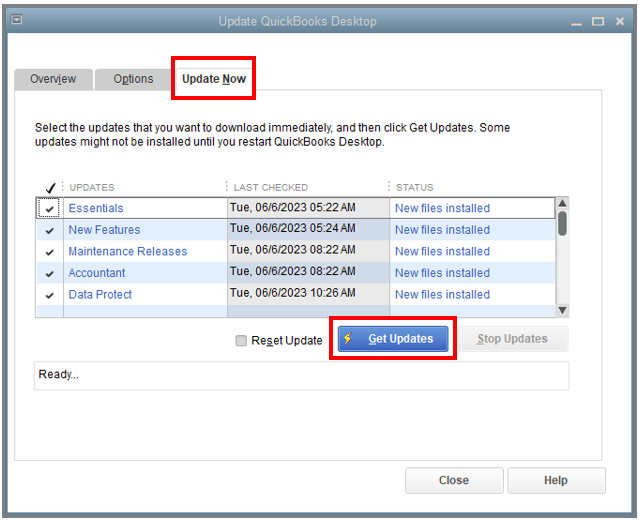Maximize the Update QuickBooks Desktop window

tap(598, 21)
